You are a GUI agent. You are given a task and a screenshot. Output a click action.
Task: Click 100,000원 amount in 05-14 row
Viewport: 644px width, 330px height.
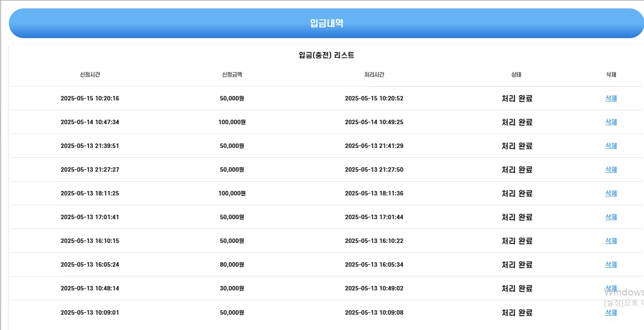[x=232, y=122]
